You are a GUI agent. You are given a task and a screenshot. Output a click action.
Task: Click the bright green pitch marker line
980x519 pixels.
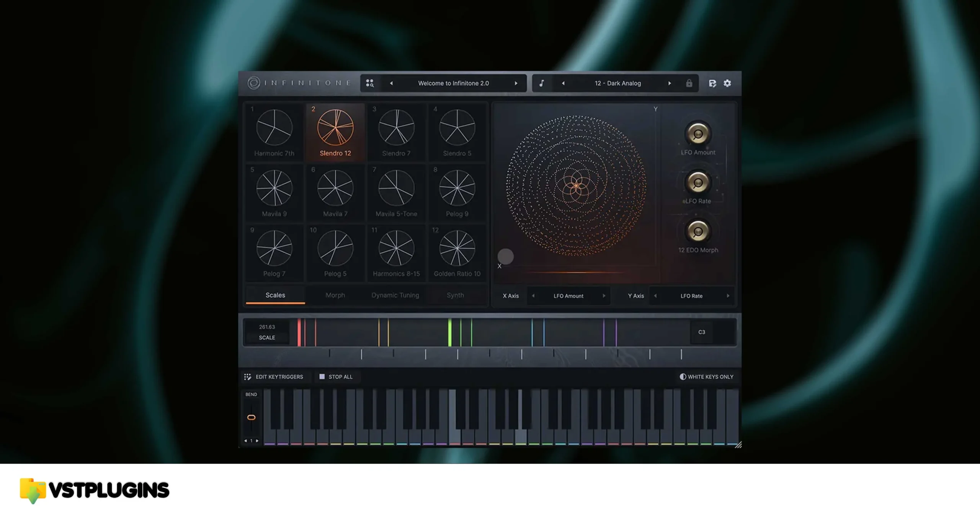click(450, 332)
